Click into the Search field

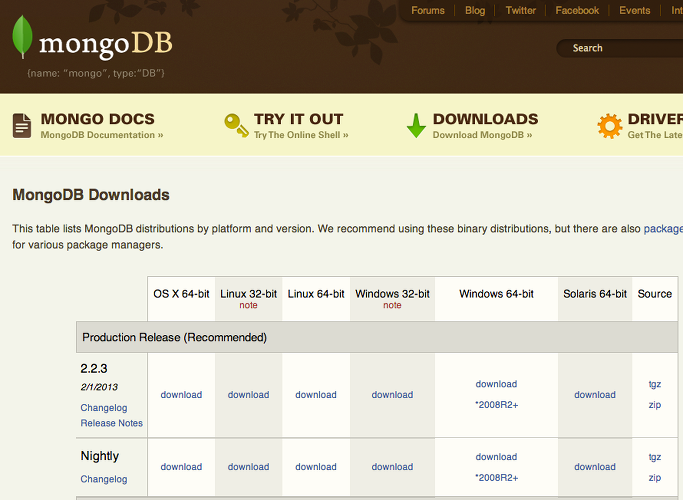[x=620, y=48]
